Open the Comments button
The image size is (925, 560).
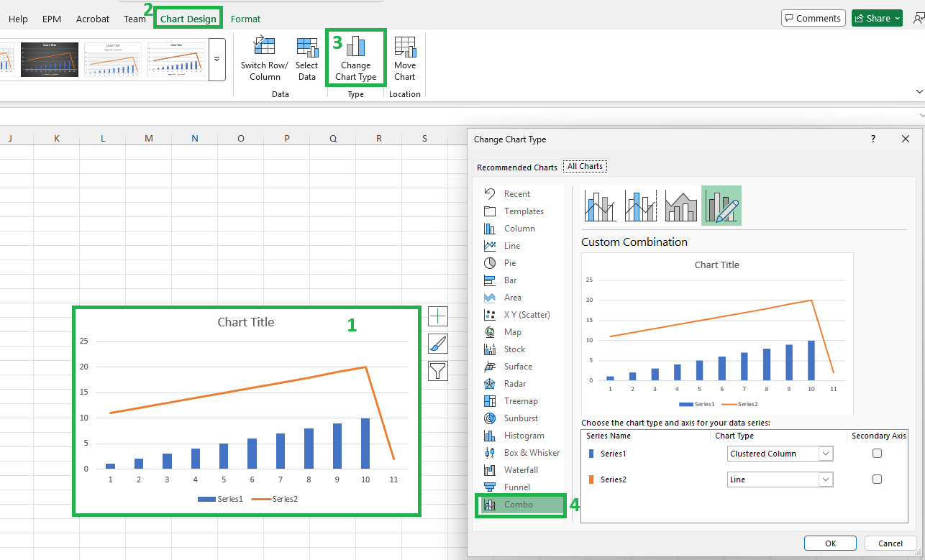(813, 19)
